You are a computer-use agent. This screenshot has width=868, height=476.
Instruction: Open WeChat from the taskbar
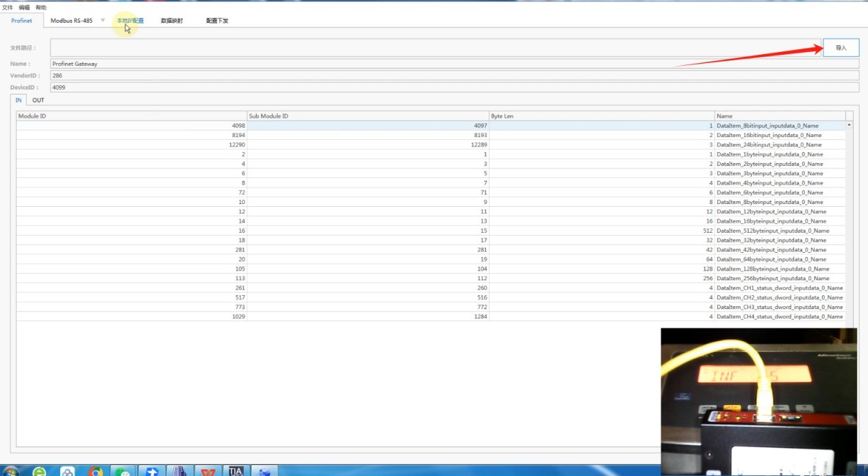click(x=124, y=471)
